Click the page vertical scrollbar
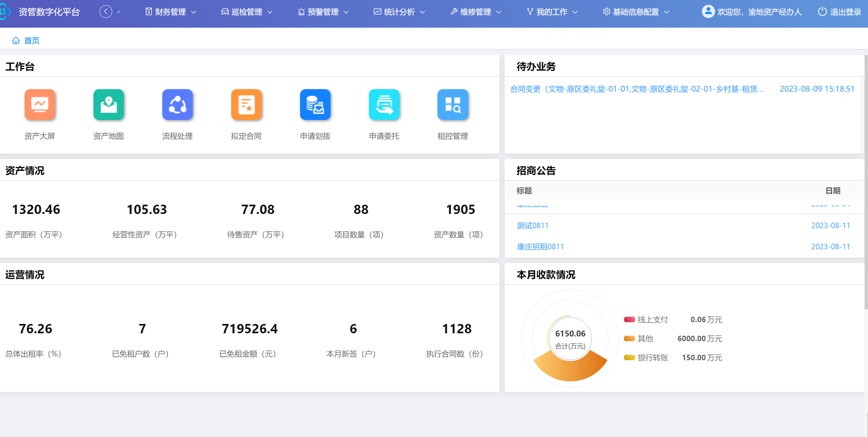This screenshot has height=437, width=868. pos(866,182)
